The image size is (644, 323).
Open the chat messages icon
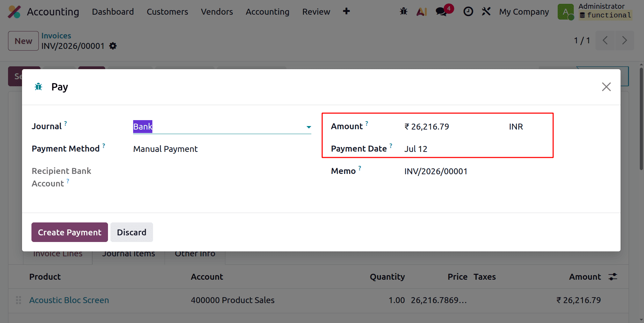pyautogui.click(x=441, y=12)
